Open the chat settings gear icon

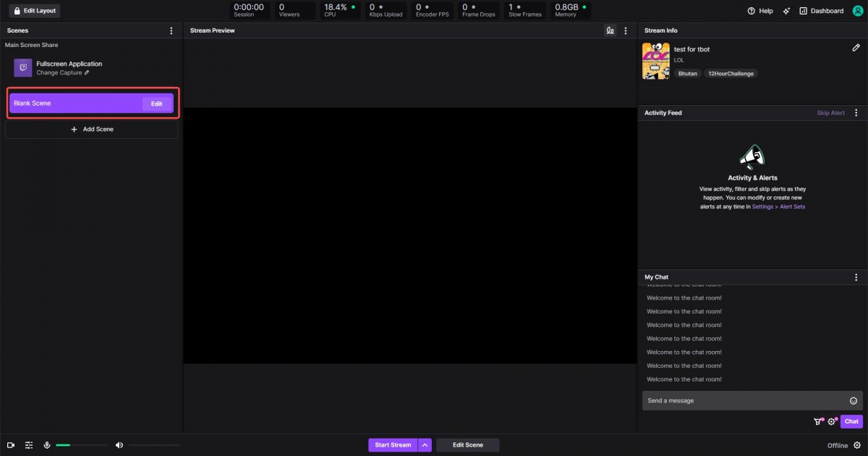coord(832,421)
